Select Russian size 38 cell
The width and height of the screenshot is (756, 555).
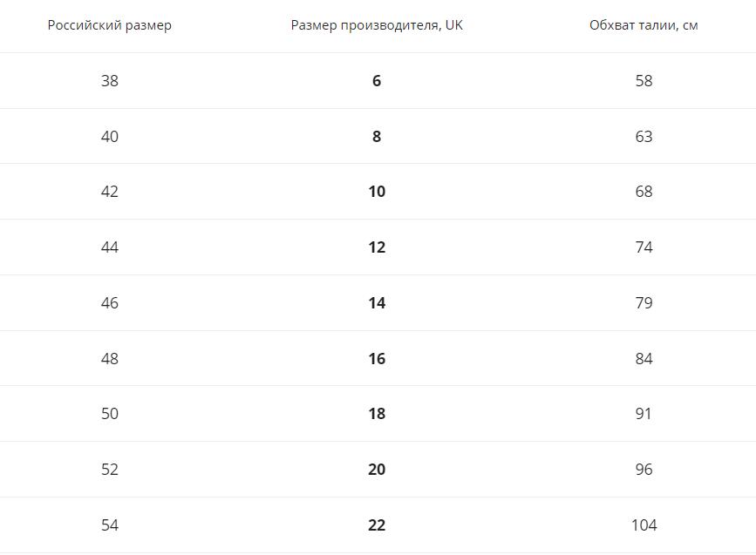coord(110,80)
